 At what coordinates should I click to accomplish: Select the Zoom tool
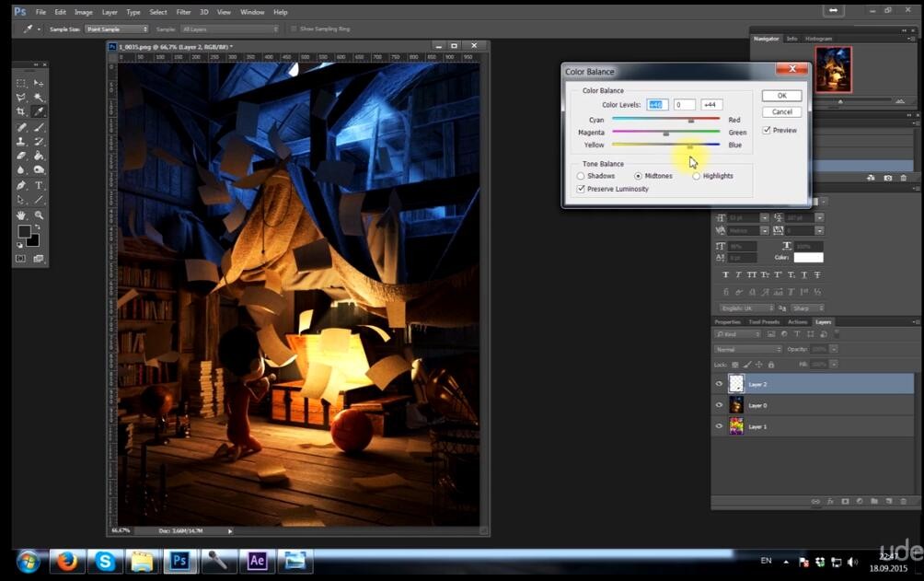pos(39,215)
